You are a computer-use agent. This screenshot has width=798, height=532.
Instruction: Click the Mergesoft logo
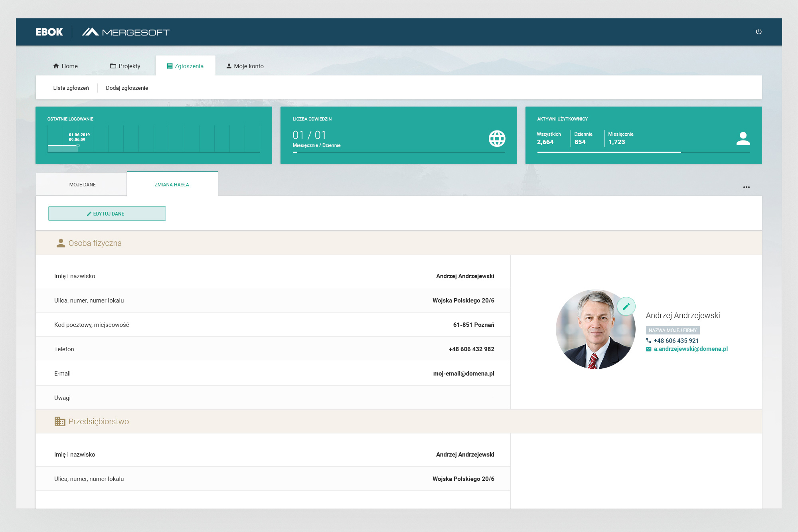(x=126, y=32)
